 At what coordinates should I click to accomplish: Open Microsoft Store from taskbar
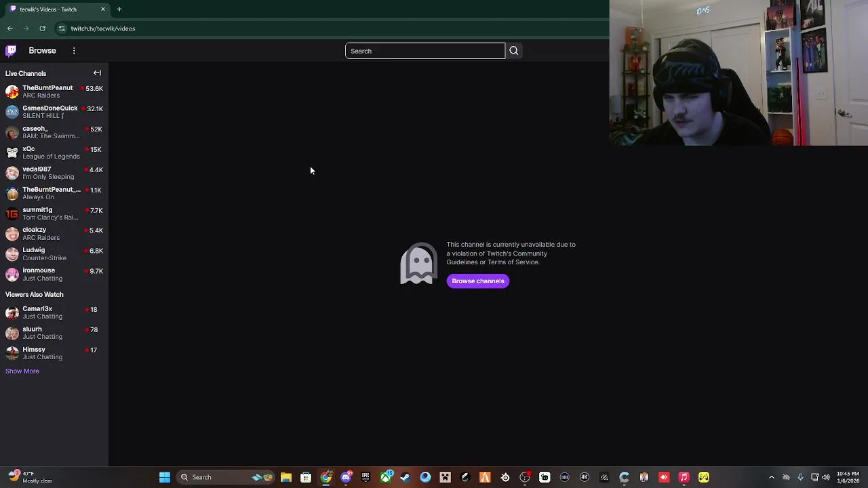point(306,477)
